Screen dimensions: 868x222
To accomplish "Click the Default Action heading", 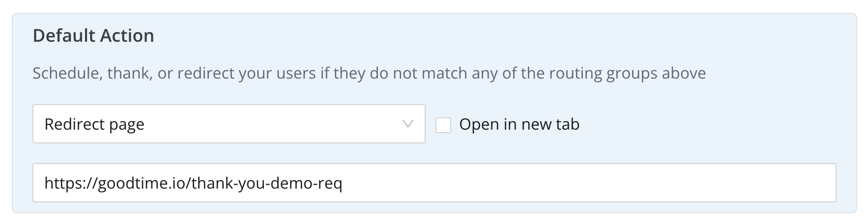I will [93, 36].
